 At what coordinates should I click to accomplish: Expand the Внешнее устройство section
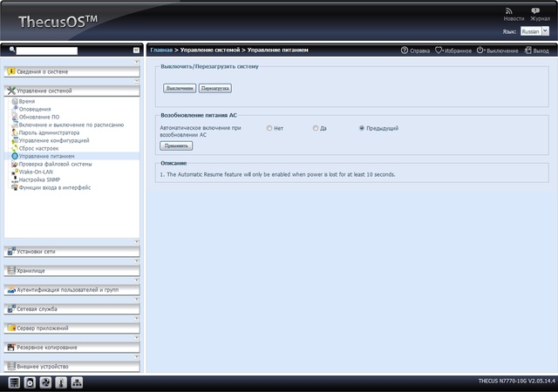click(x=71, y=367)
